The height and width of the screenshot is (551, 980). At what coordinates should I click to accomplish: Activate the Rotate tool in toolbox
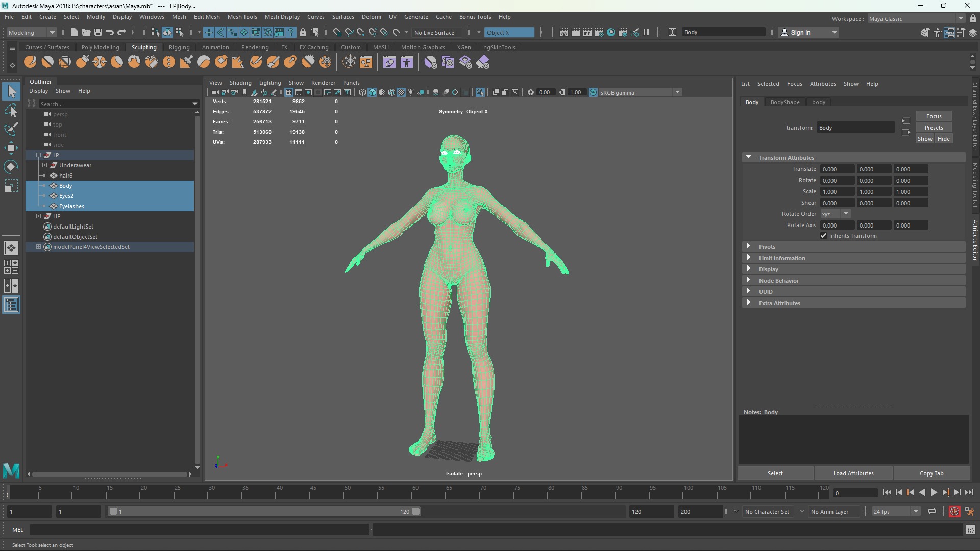click(11, 167)
